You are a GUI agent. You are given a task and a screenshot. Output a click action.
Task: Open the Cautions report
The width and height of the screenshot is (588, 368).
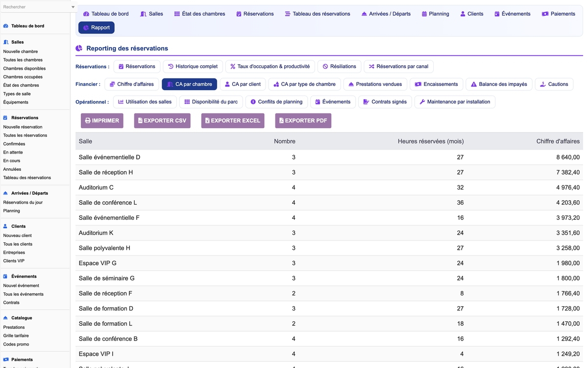(554, 84)
